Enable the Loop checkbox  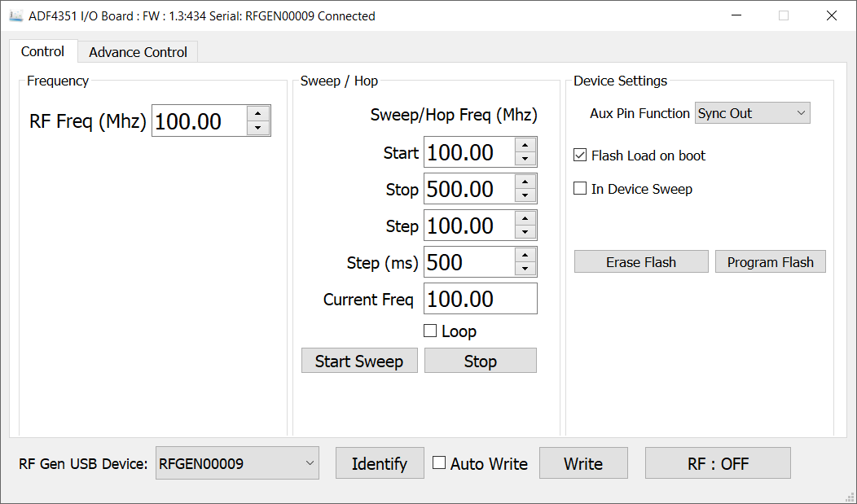[430, 331]
